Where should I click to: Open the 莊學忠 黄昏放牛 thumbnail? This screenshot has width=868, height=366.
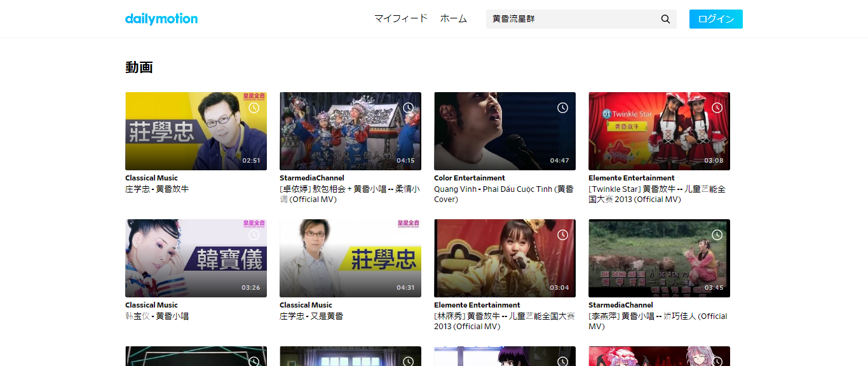pos(196,131)
